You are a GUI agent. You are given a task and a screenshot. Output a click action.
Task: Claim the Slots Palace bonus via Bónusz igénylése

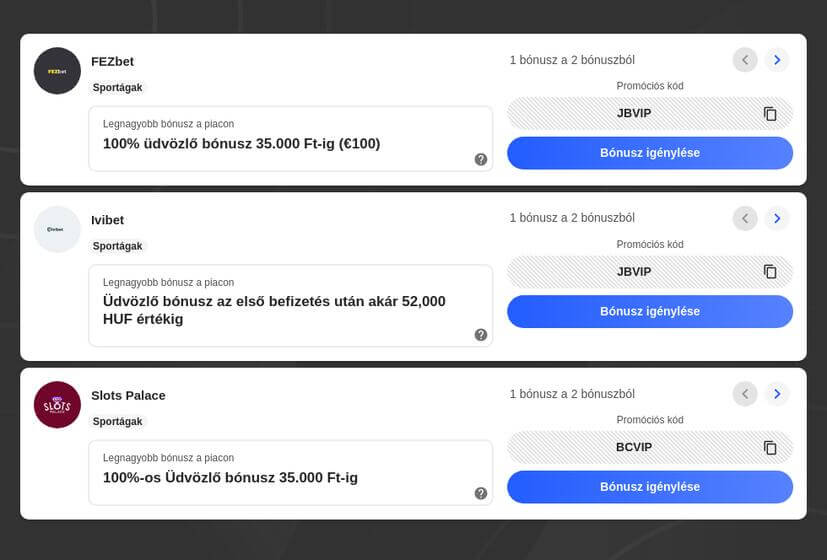[650, 487]
